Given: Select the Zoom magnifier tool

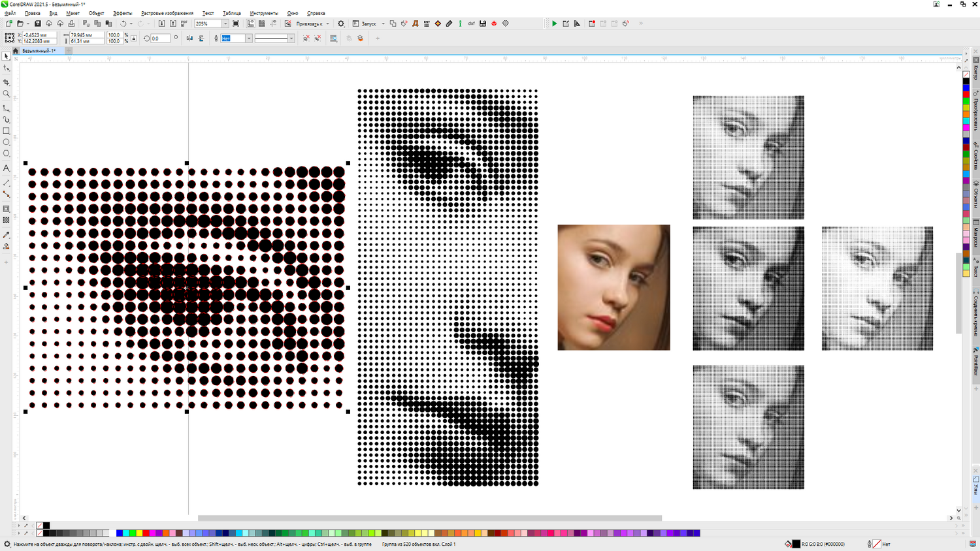Looking at the screenshot, I should (x=7, y=94).
